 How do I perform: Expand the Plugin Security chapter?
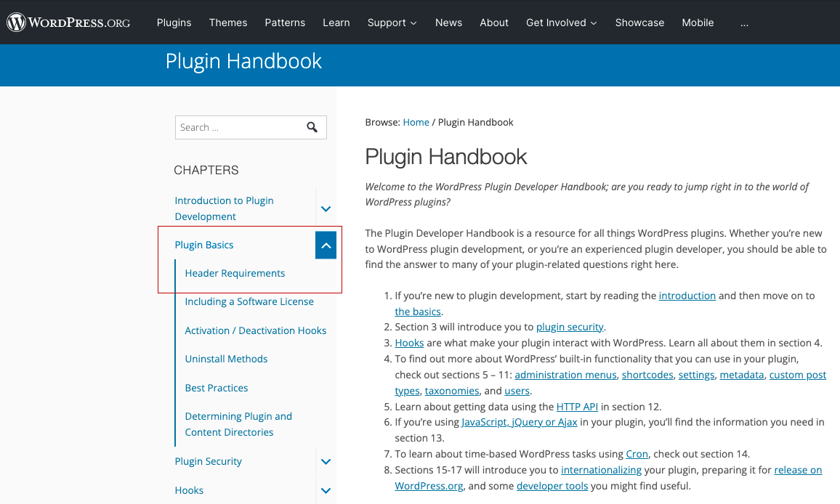point(326,461)
